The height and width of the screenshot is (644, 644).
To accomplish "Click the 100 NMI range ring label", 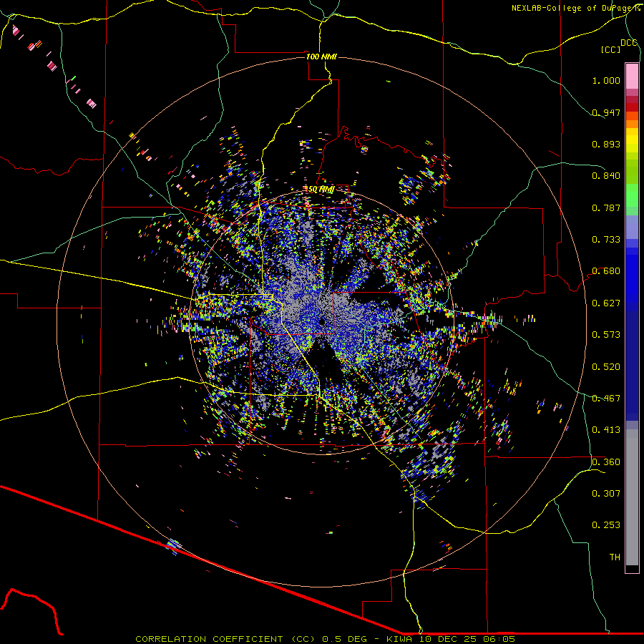I will click(x=321, y=57).
